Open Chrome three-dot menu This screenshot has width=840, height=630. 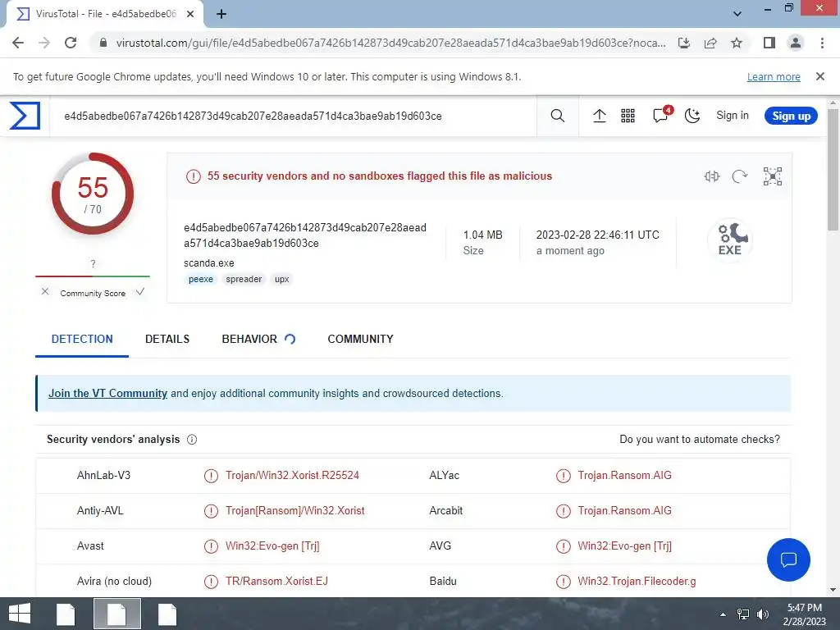pyautogui.click(x=822, y=43)
